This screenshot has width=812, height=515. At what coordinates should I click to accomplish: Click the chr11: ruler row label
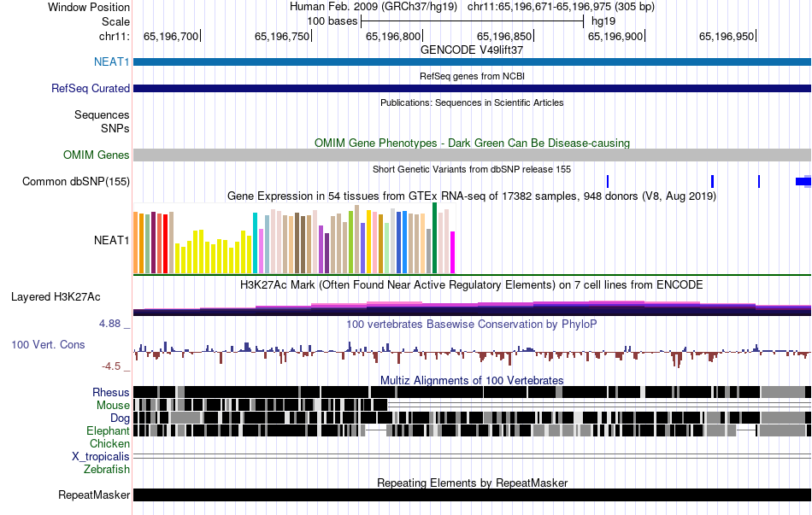pyautogui.click(x=115, y=36)
